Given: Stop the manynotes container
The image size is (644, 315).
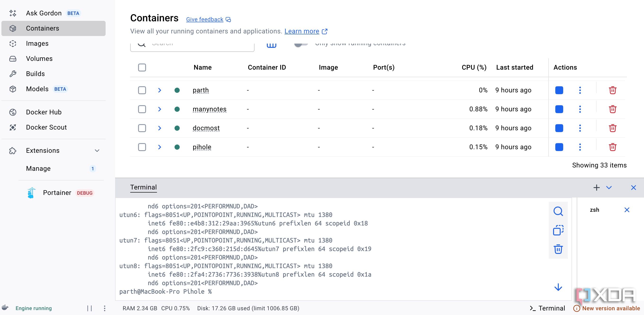Looking at the screenshot, I should pos(559,109).
